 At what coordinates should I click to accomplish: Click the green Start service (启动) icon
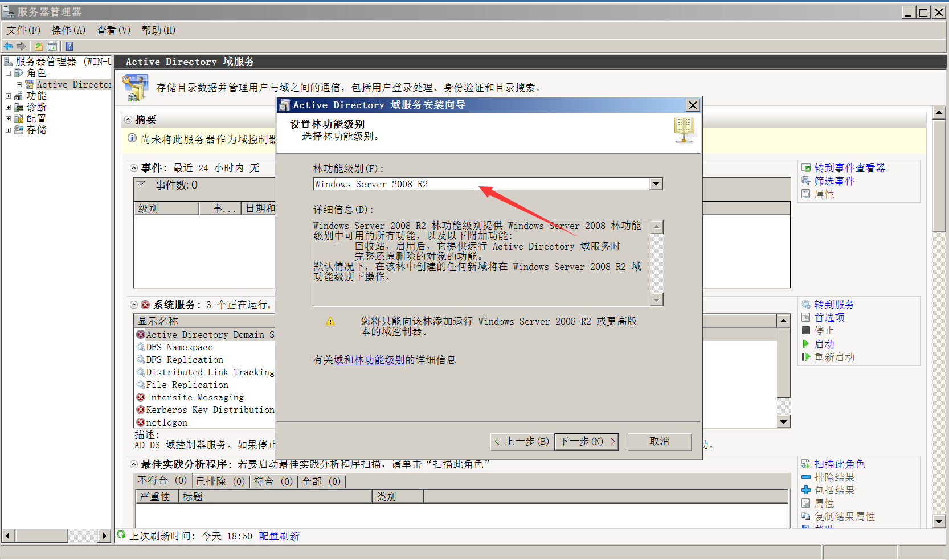(x=806, y=344)
